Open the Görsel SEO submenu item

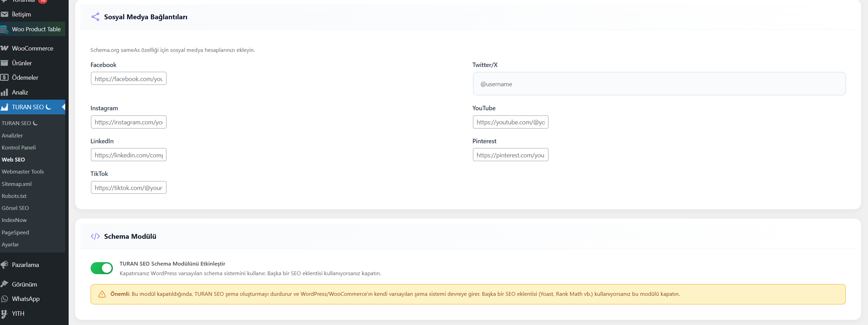click(x=15, y=208)
